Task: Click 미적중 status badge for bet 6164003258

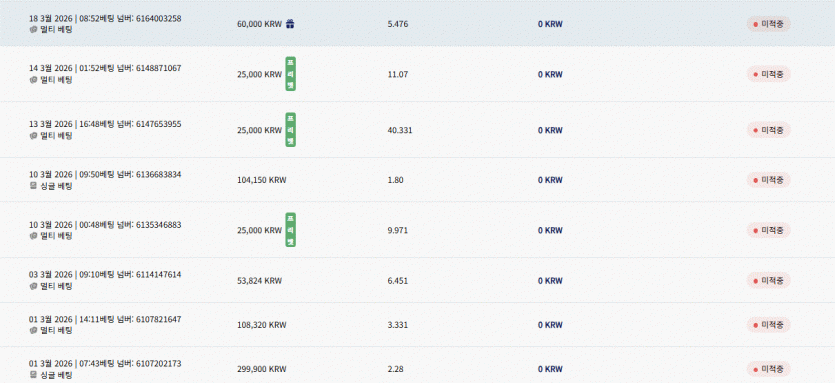Action: (768, 24)
